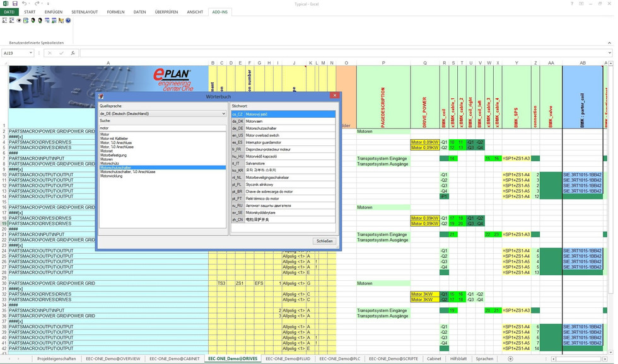This screenshot has width=618, height=364.
Task: Open the EEC-ONE_Demo@CABINET sheet tab
Action: point(174,358)
